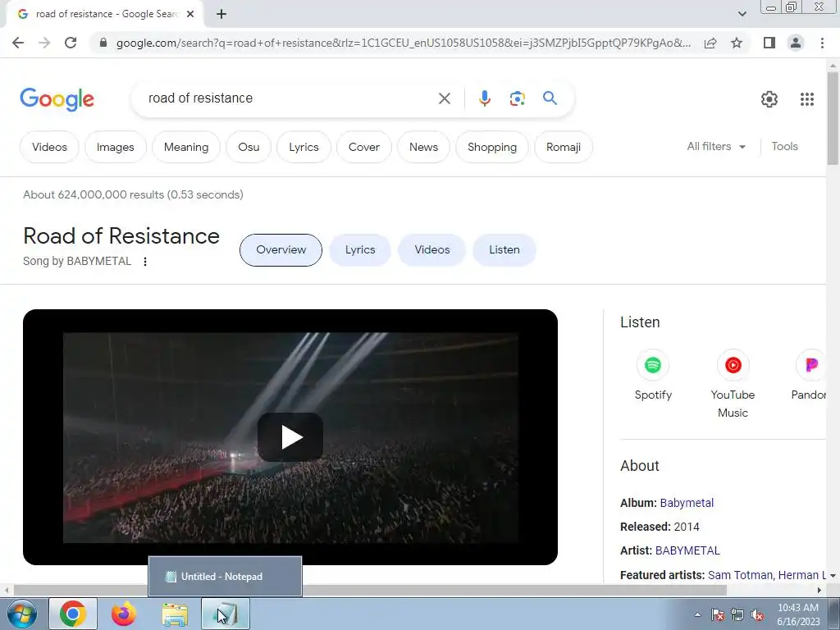Share this page from address bar
The image size is (840, 630).
710,43
